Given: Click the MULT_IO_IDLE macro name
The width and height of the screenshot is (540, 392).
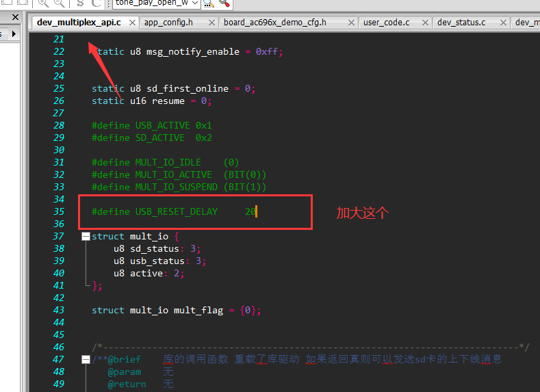Looking at the screenshot, I should (168, 162).
